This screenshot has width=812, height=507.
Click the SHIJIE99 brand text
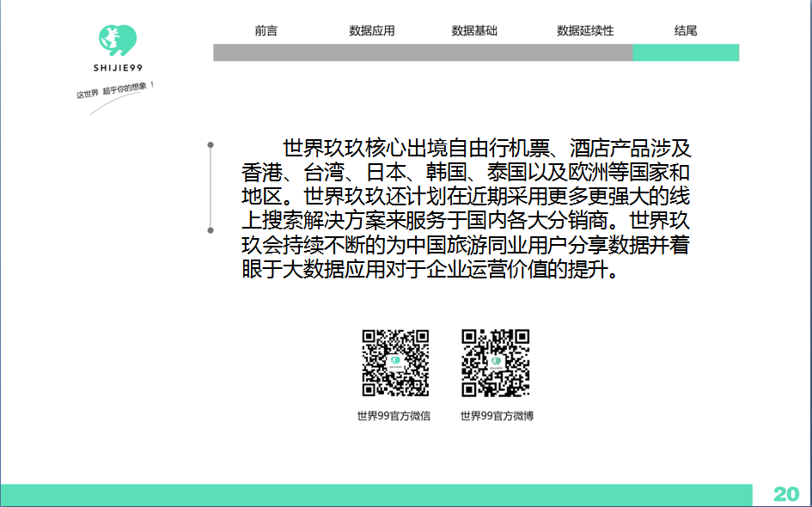tap(118, 68)
